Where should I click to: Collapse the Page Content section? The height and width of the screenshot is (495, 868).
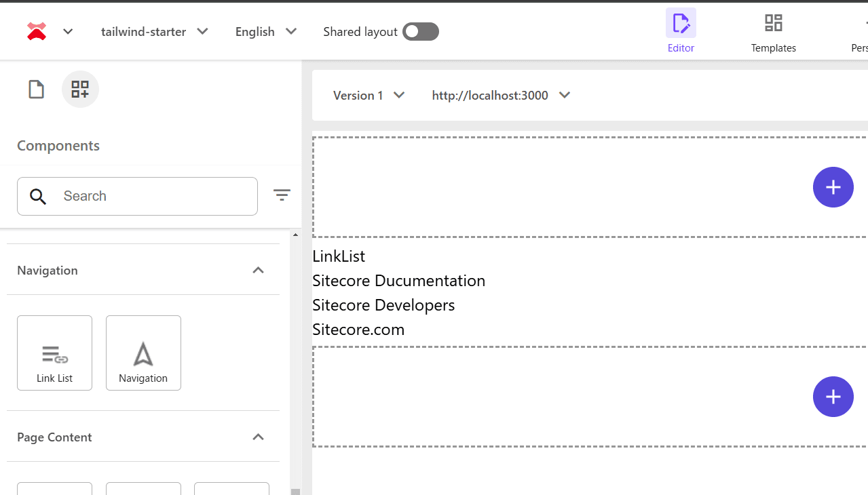(x=258, y=437)
